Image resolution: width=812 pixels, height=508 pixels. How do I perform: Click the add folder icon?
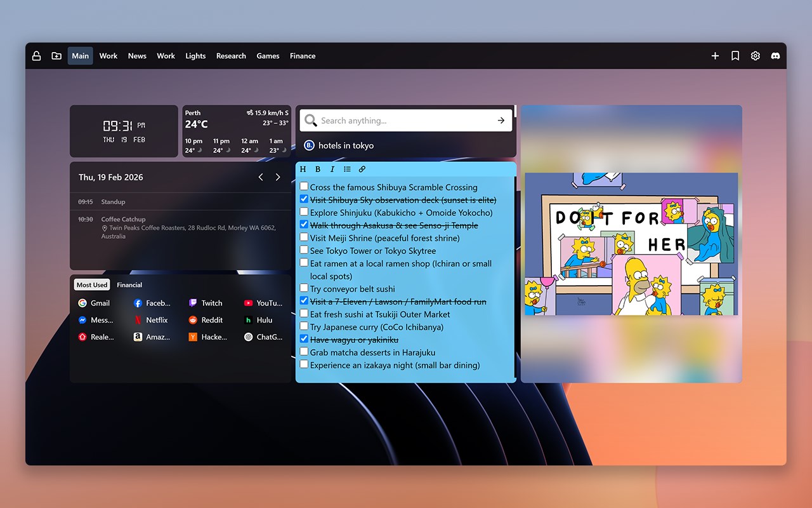coord(56,56)
